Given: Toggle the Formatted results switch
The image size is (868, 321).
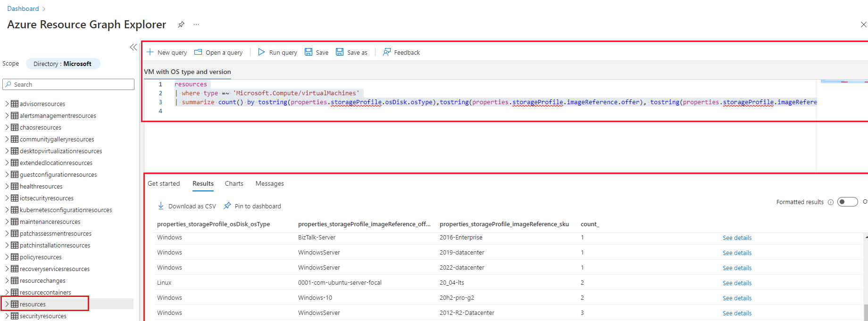Looking at the screenshot, I should (847, 202).
